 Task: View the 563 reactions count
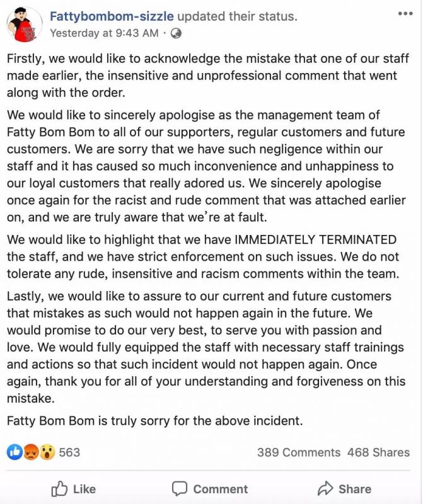69,452
